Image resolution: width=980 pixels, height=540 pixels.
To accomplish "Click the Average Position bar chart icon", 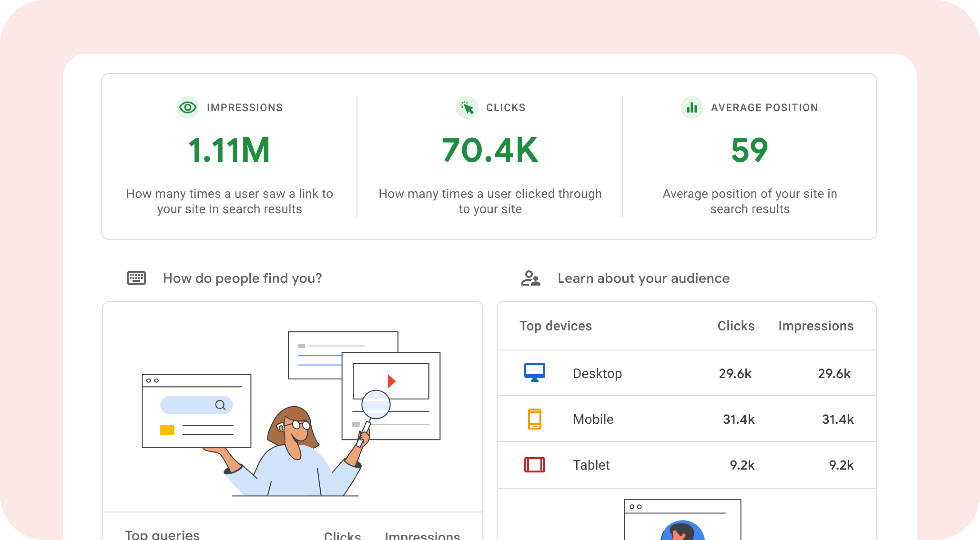I will [x=692, y=107].
